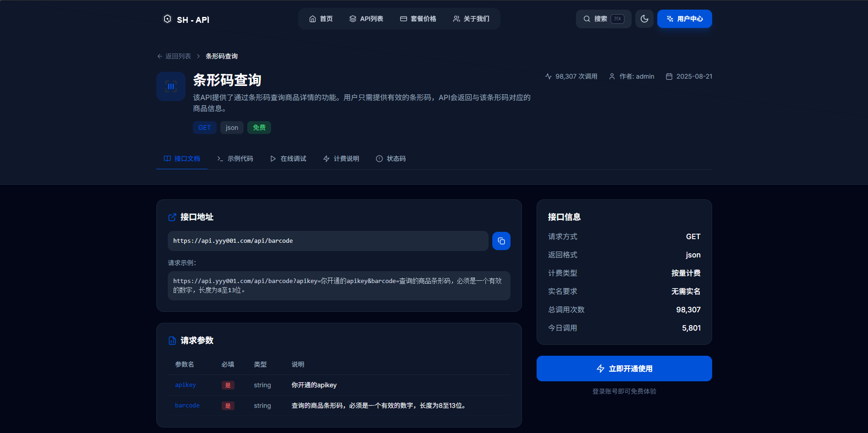Open the 在线调试 tab
868x433 pixels.
click(288, 158)
